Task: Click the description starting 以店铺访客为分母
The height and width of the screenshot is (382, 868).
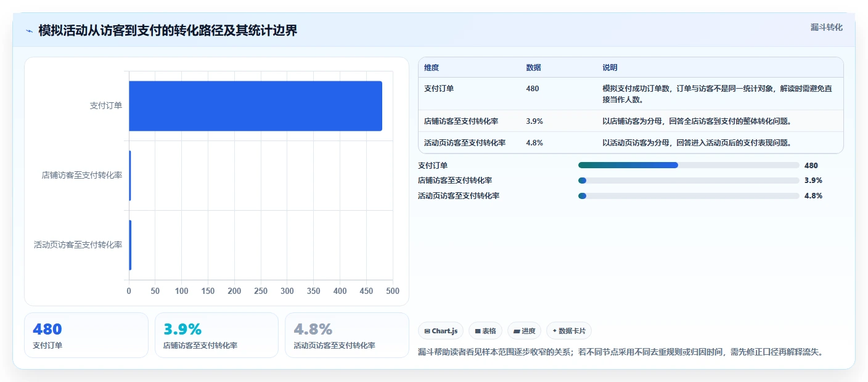Action: (x=697, y=121)
